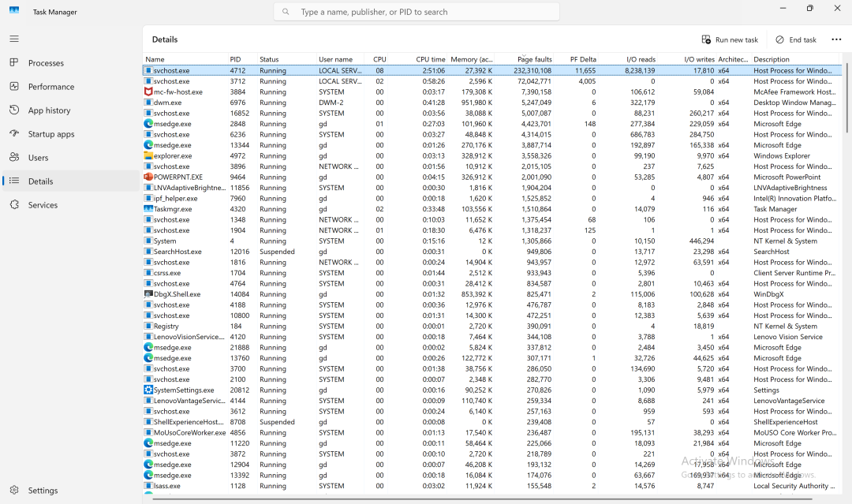Click the Edge icon of msedge.exe PID 13344
This screenshot has height=504, width=852.
tap(148, 145)
